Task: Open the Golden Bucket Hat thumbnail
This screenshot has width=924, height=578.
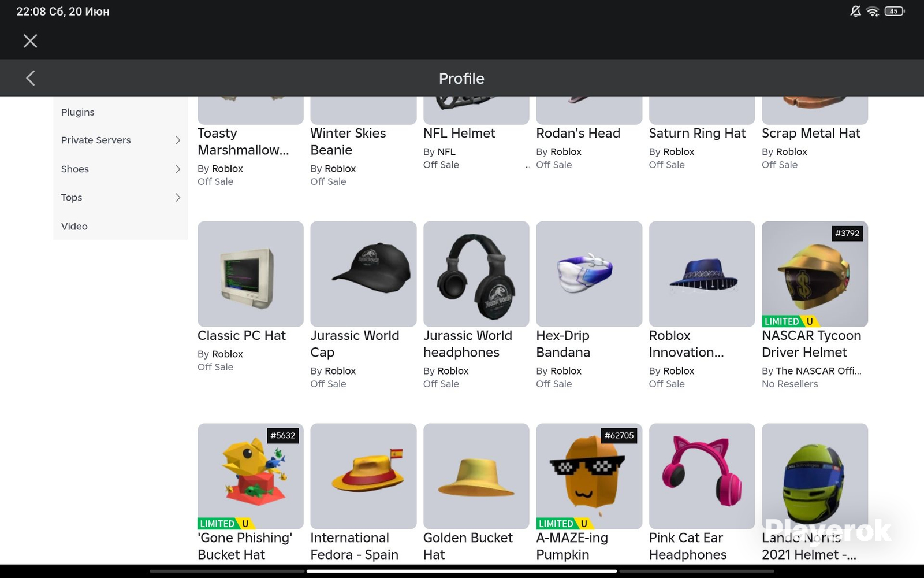Action: (476, 476)
